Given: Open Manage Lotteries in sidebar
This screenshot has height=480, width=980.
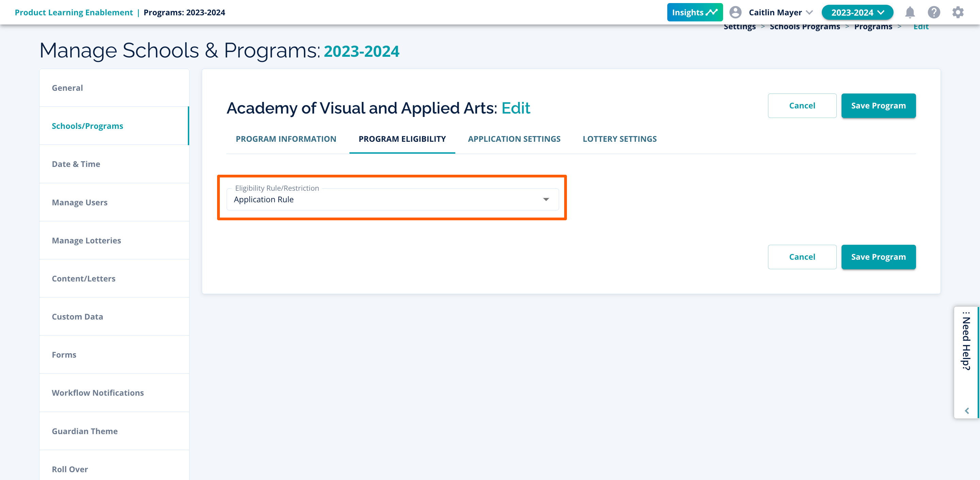Looking at the screenshot, I should 86,240.
